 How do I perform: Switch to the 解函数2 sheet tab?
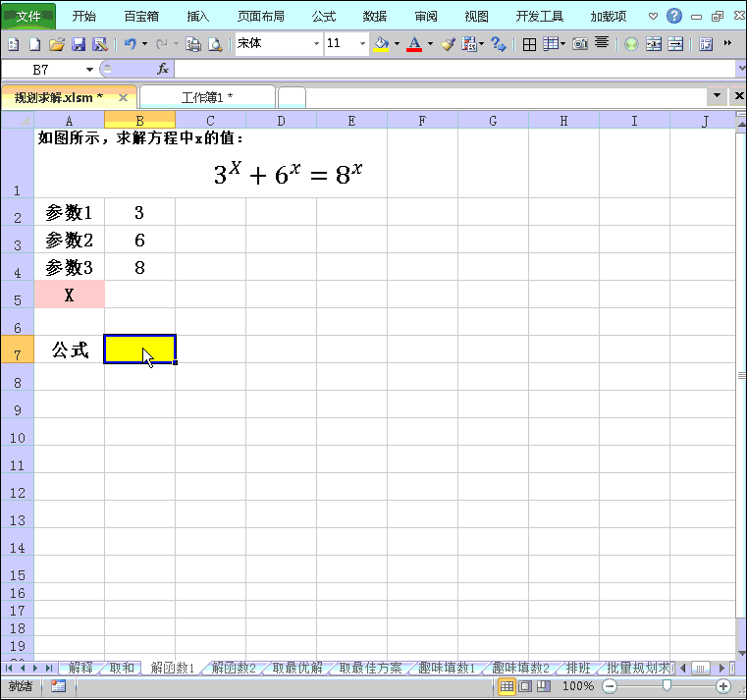coord(234,668)
